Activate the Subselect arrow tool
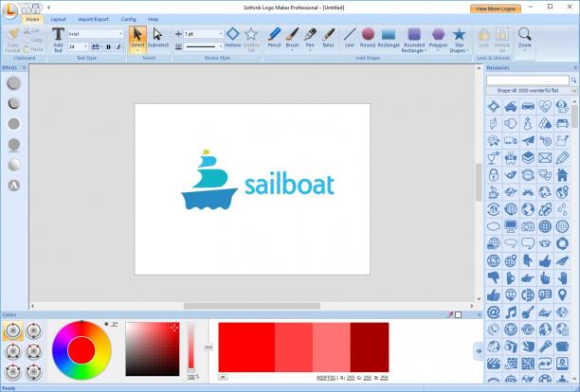The height and width of the screenshot is (392, 580). [x=158, y=38]
